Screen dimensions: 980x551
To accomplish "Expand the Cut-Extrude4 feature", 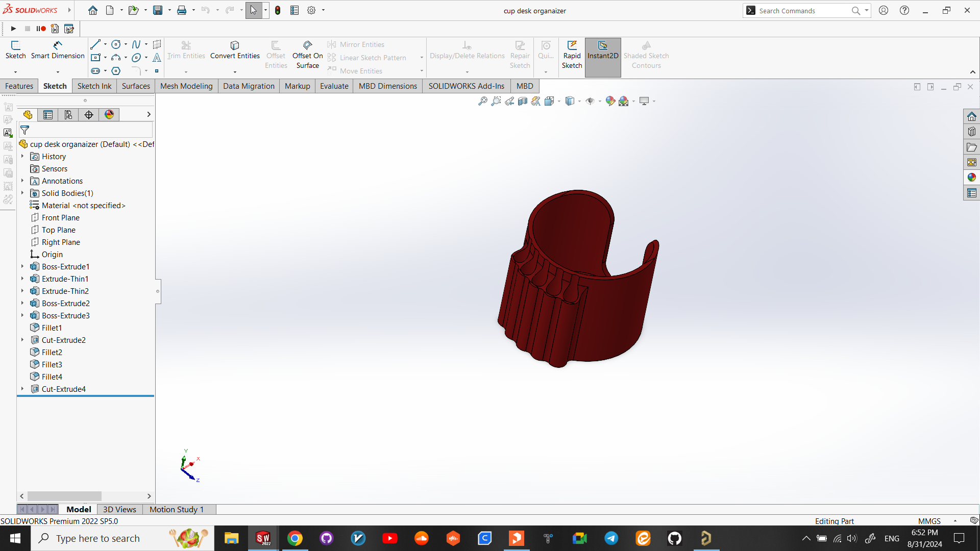I will click(x=22, y=389).
